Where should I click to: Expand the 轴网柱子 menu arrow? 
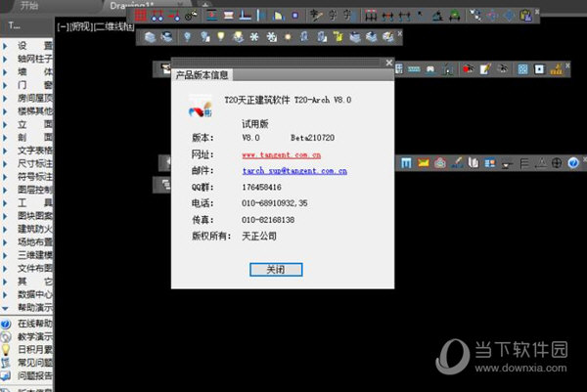(5, 59)
